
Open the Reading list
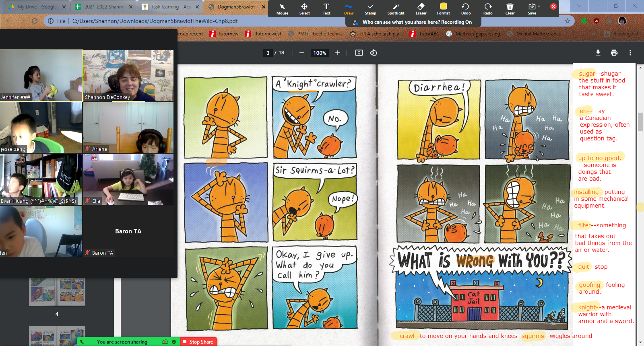pyautogui.click(x=621, y=34)
